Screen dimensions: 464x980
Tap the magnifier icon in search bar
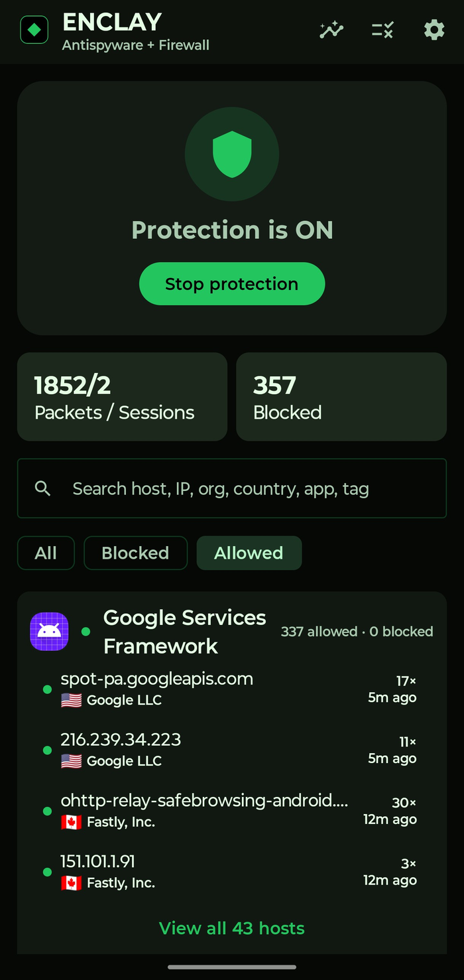(43, 489)
